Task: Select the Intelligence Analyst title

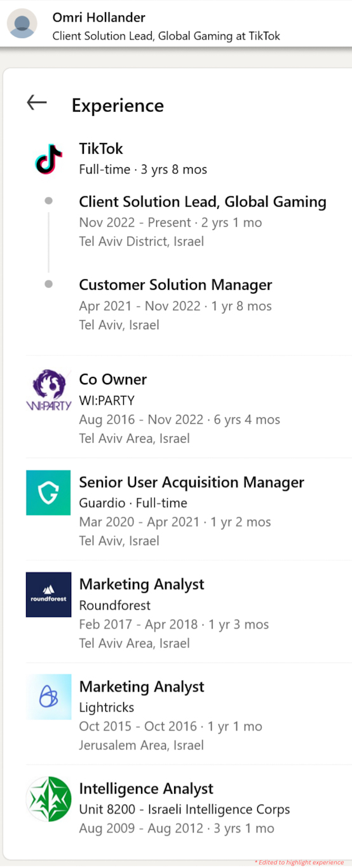Action: pos(146,789)
